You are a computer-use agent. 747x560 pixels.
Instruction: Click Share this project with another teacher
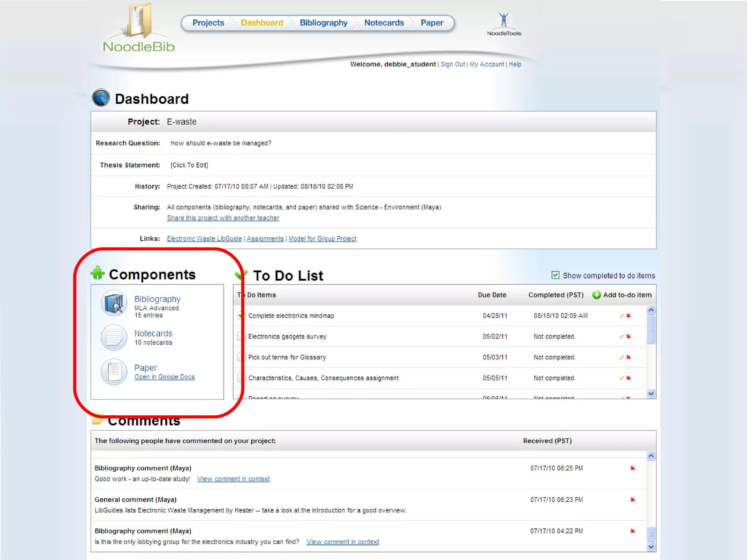pos(223,218)
